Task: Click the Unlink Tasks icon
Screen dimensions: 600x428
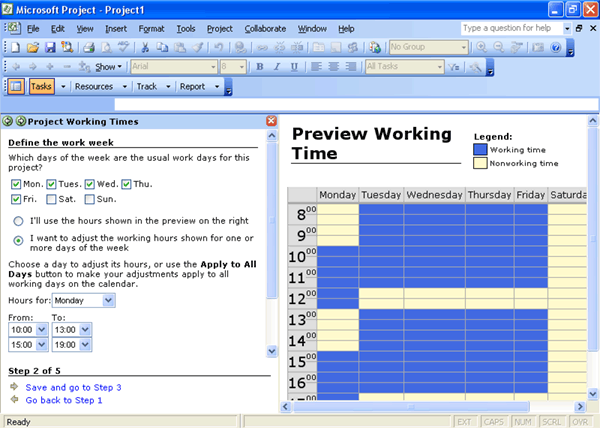Action: point(280,47)
